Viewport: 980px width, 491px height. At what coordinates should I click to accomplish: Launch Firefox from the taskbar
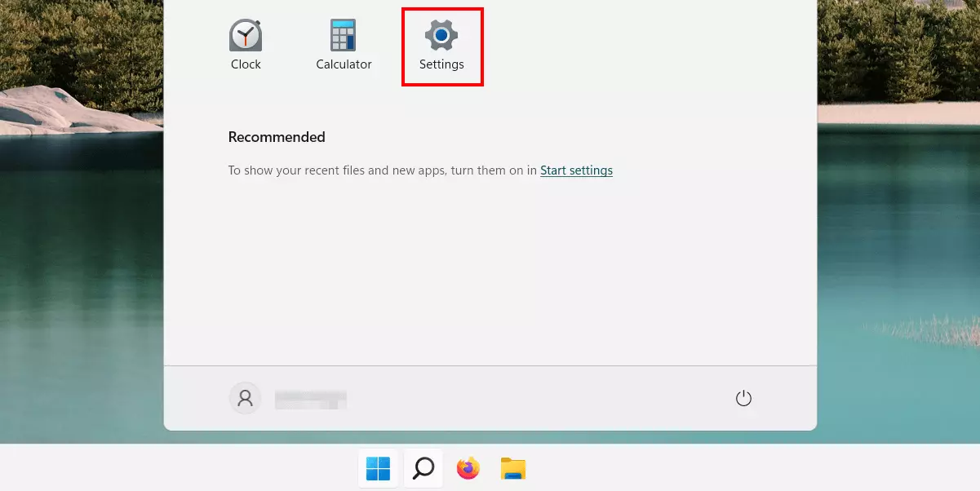click(468, 468)
